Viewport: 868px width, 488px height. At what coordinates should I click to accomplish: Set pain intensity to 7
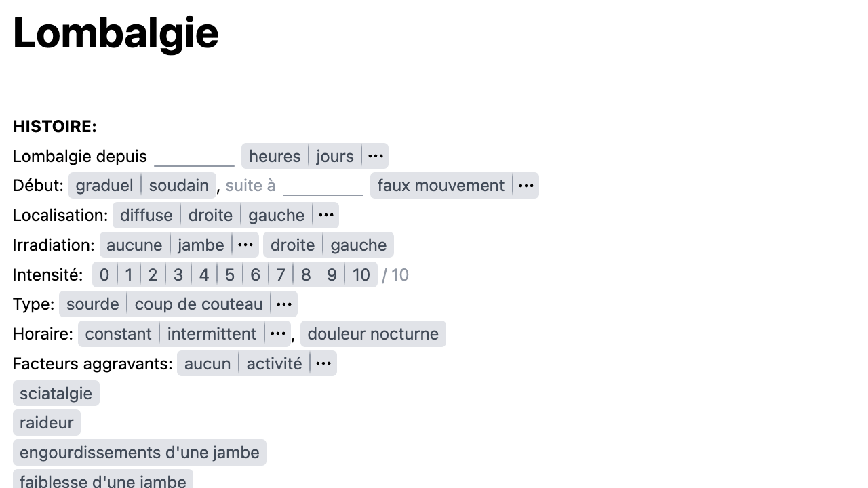coord(280,274)
